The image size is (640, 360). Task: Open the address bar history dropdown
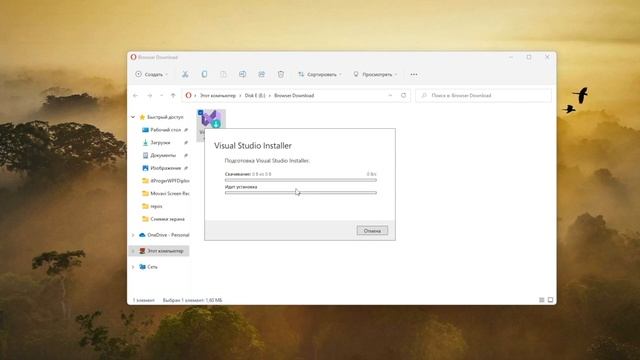pos(390,96)
